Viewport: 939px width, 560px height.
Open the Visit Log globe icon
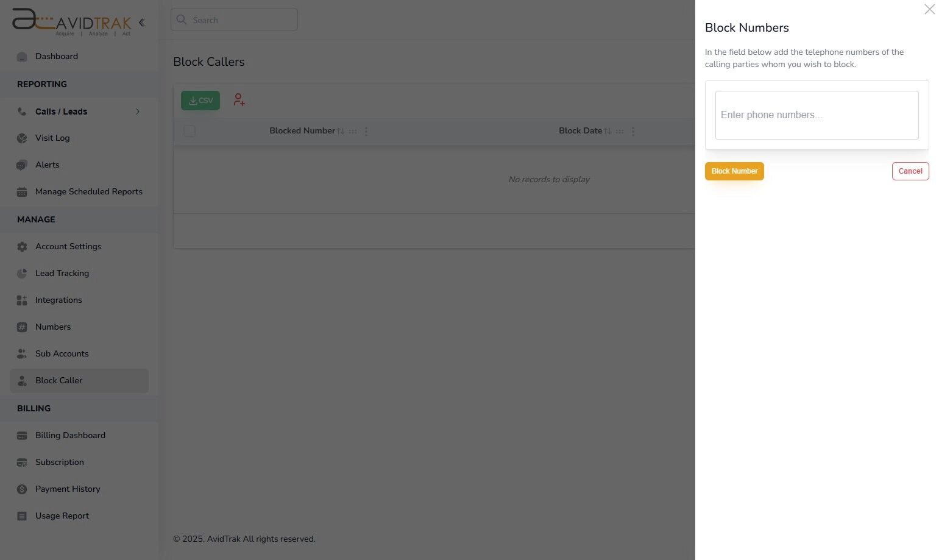22,138
